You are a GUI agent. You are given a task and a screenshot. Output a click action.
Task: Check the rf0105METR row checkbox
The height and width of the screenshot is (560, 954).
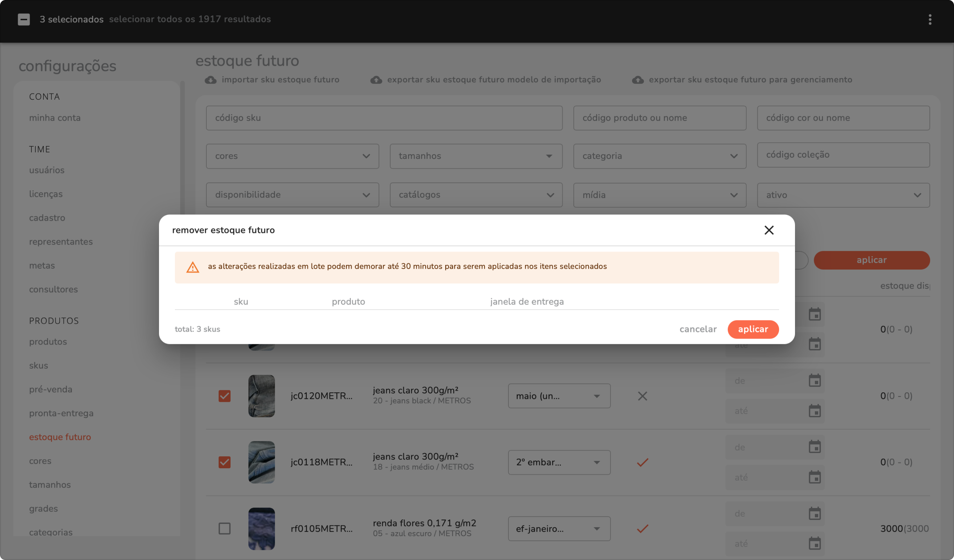tap(224, 529)
